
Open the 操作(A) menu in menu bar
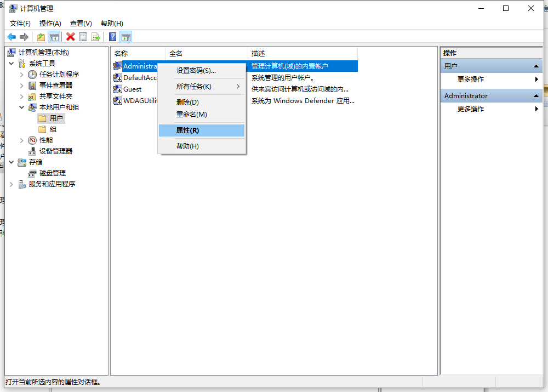pos(50,23)
